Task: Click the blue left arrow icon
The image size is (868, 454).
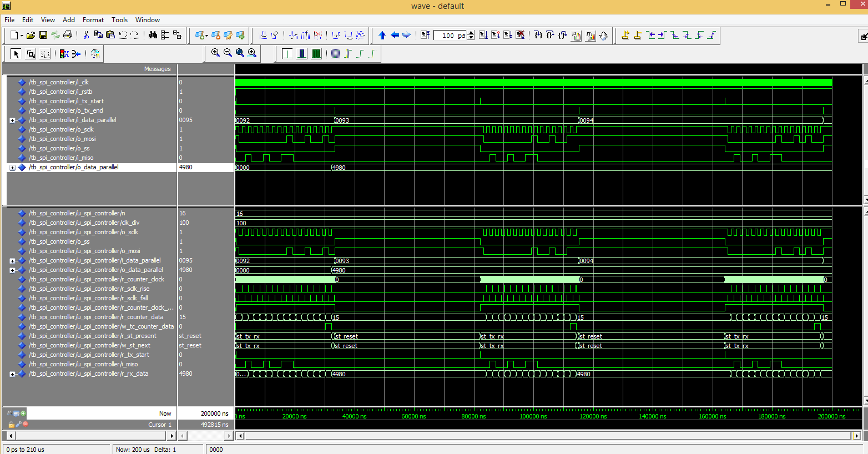Action: 395,35
